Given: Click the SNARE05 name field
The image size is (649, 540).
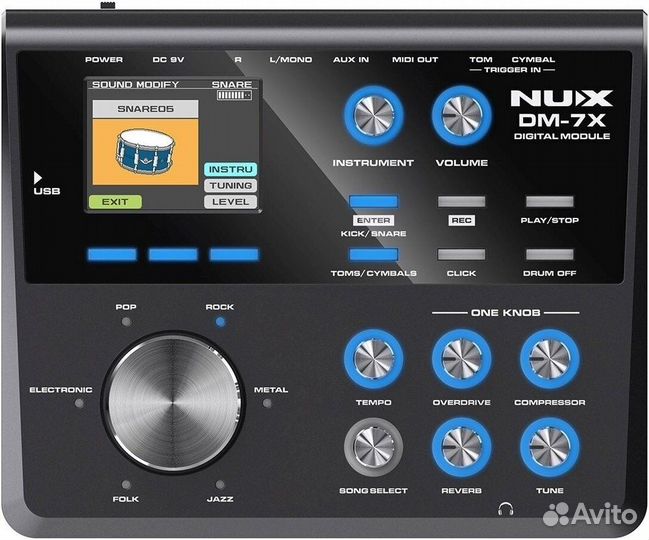Looking at the screenshot, I should (x=145, y=109).
